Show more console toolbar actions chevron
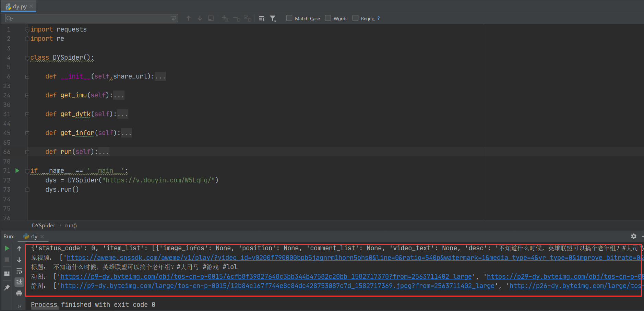644x311 pixels. pyautogui.click(x=19, y=306)
